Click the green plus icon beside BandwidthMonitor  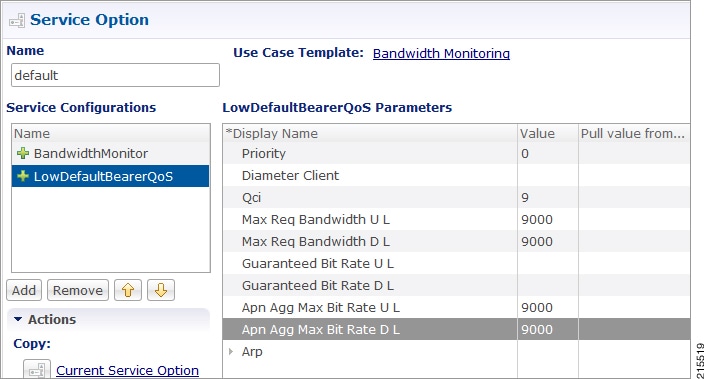coord(22,154)
